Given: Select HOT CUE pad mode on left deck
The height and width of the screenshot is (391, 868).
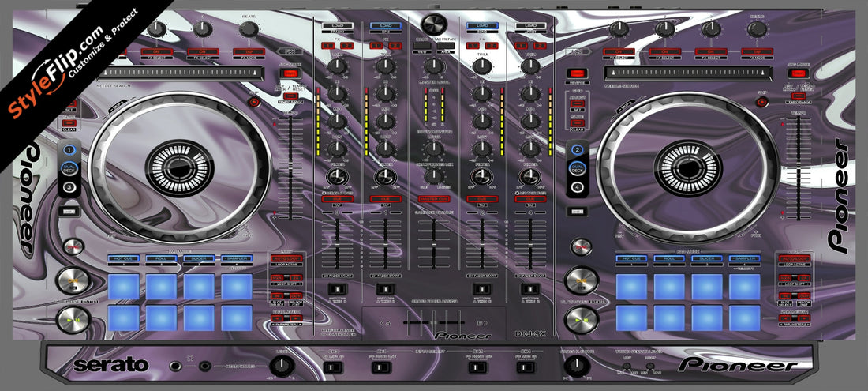Looking at the screenshot, I should pyautogui.click(x=123, y=258).
